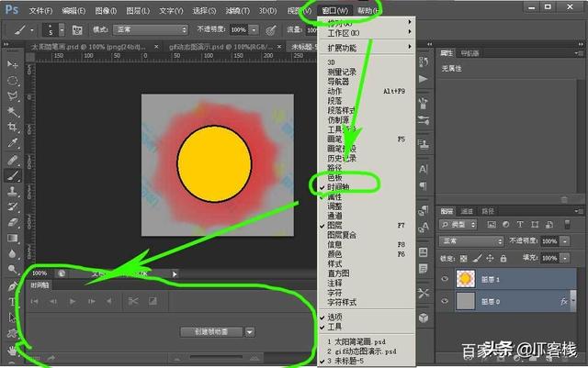
Task: Select the Clone Stamp tool
Action: point(12,191)
